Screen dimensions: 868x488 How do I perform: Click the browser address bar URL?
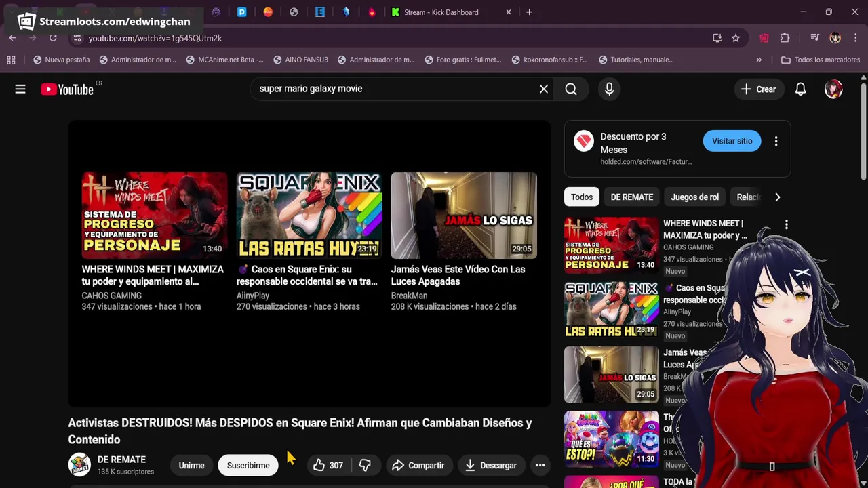pos(155,38)
